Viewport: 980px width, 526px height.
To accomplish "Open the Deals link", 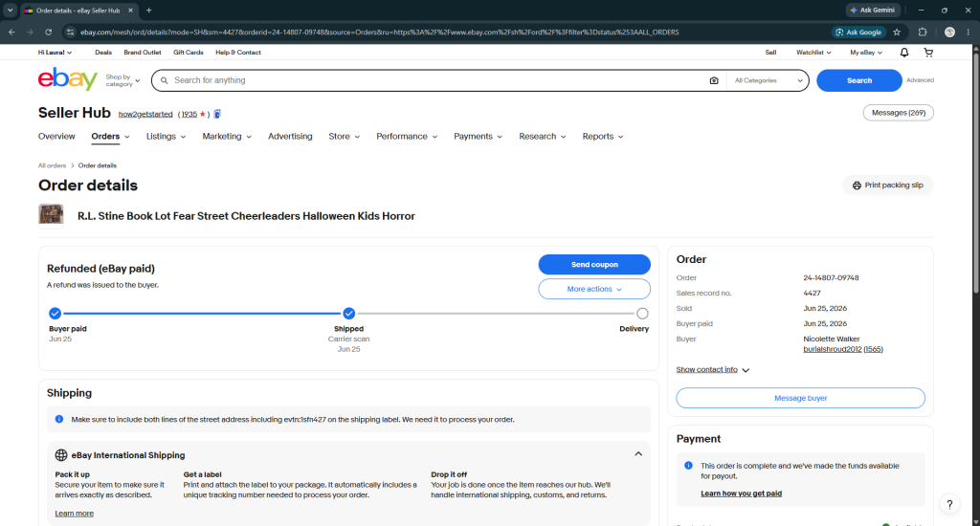I will pyautogui.click(x=103, y=53).
